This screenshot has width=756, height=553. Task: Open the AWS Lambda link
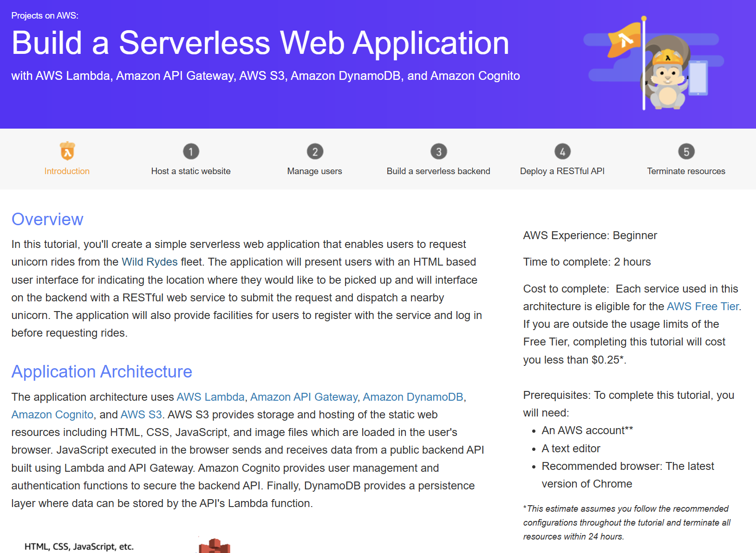point(210,397)
